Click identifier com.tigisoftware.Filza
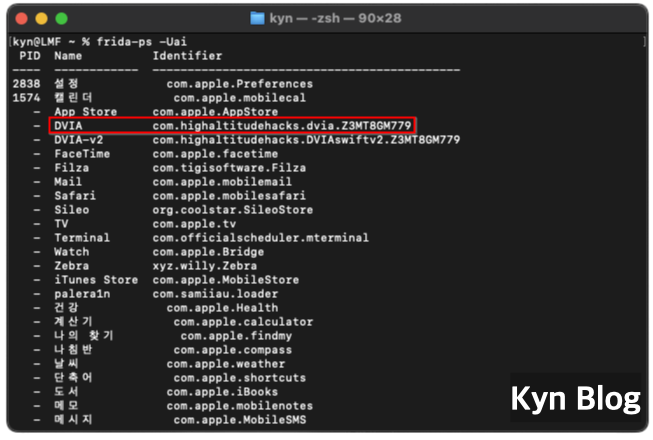Image resolution: width=653 pixels, height=440 pixels. [x=229, y=168]
